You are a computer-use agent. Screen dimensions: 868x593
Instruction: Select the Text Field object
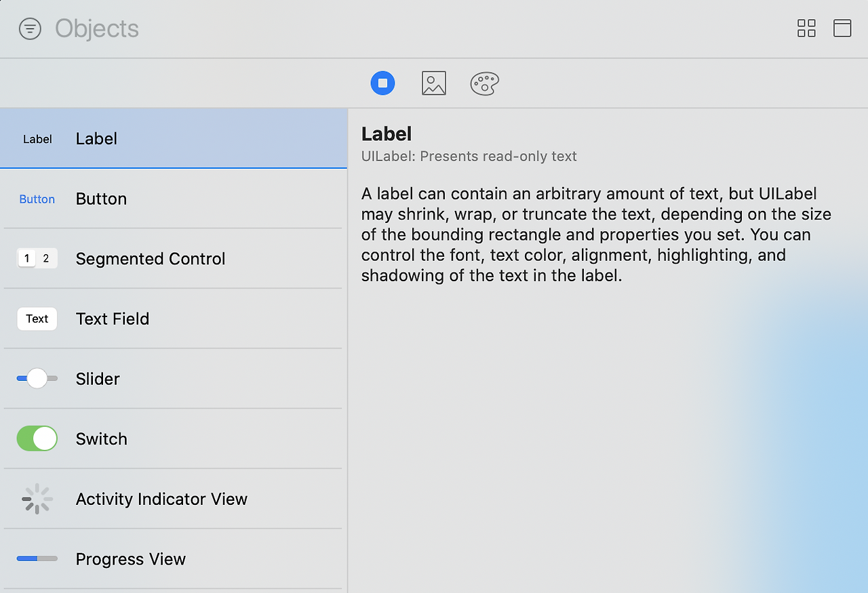pos(174,319)
